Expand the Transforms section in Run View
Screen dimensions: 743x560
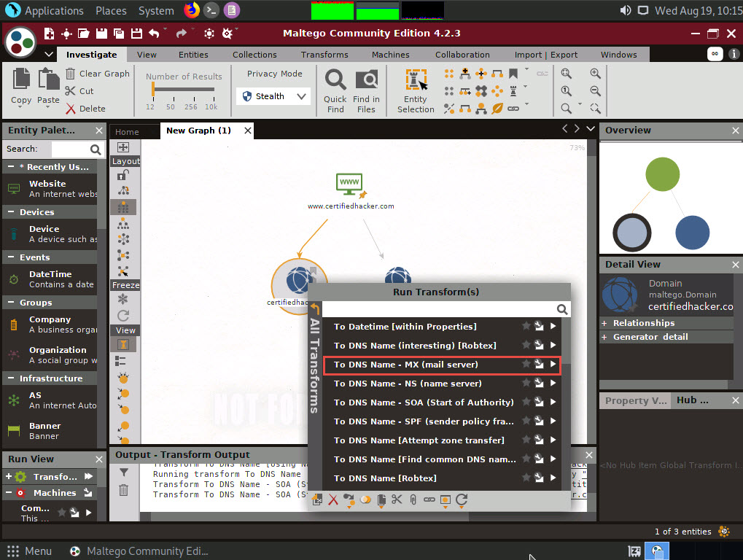click(9, 476)
